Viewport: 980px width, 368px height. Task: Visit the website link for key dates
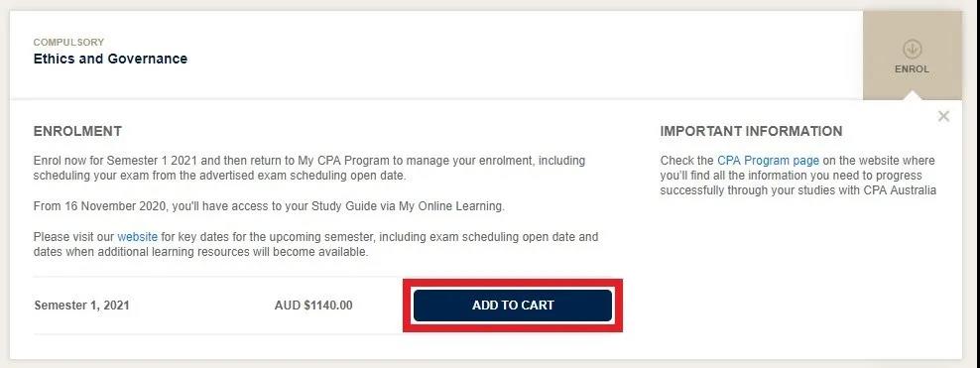pyautogui.click(x=138, y=237)
